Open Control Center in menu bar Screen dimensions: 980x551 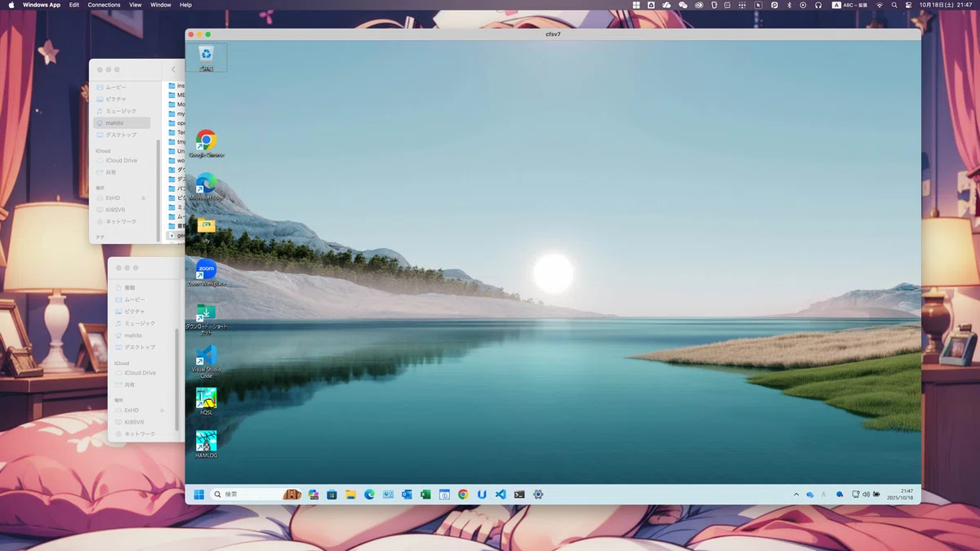click(x=908, y=5)
